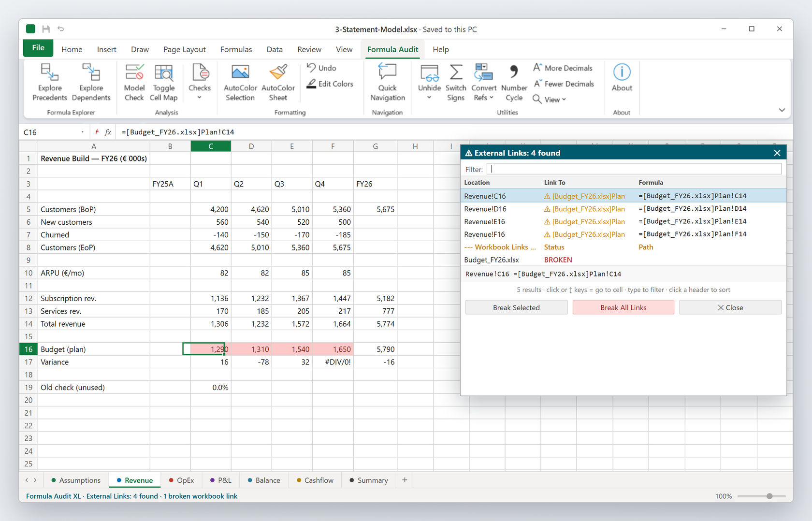Screen dimensions: 812x521
Task: Open the Unhide dropdown
Action: [x=429, y=82]
